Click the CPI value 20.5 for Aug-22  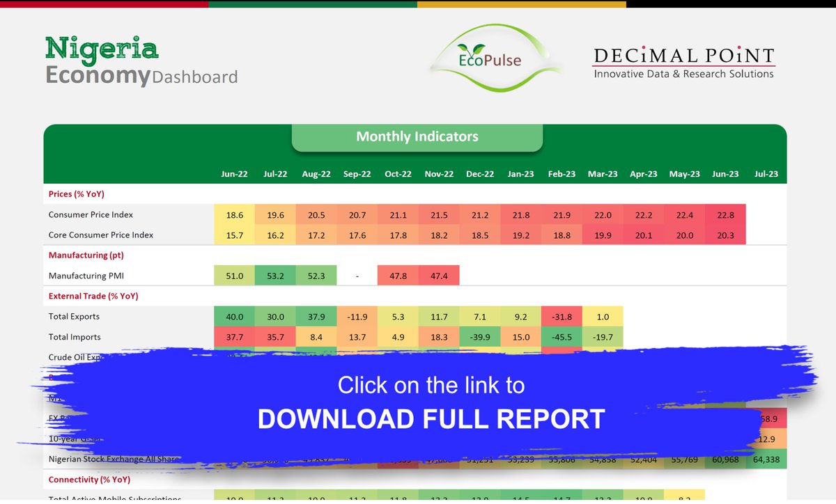click(316, 214)
